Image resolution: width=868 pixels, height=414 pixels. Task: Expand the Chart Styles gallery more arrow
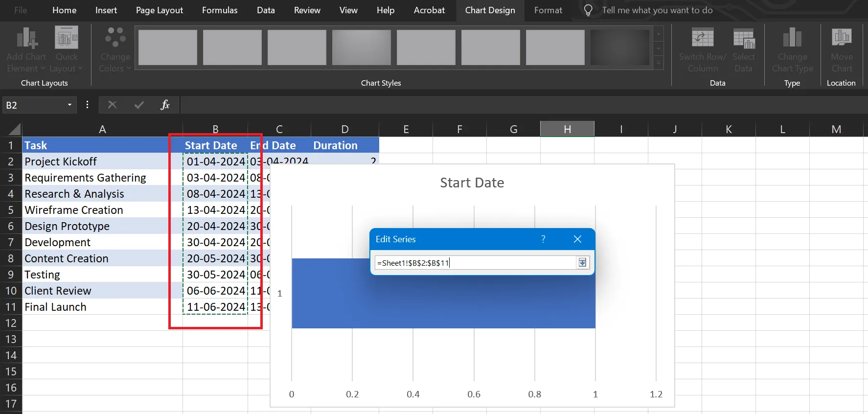click(x=659, y=63)
